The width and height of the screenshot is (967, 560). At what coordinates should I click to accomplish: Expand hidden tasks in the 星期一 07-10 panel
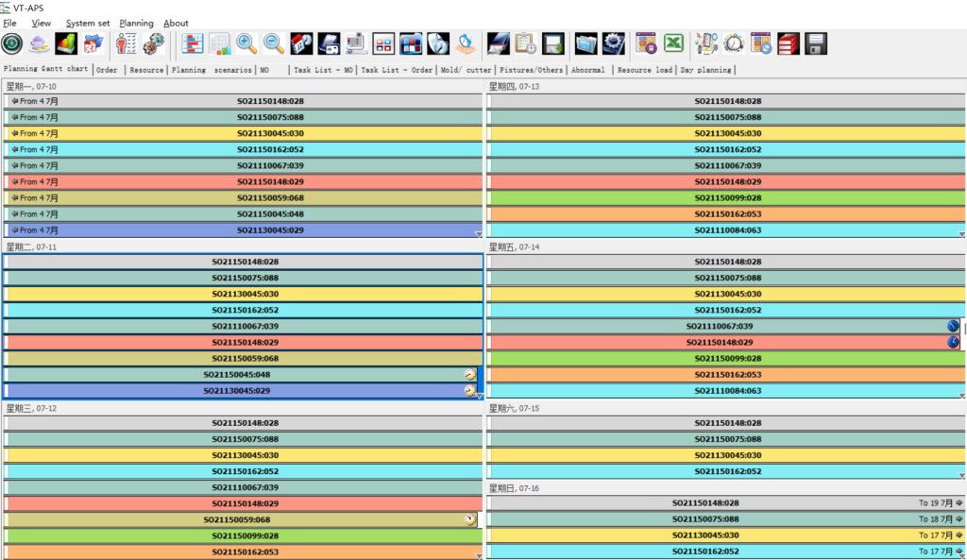click(479, 233)
